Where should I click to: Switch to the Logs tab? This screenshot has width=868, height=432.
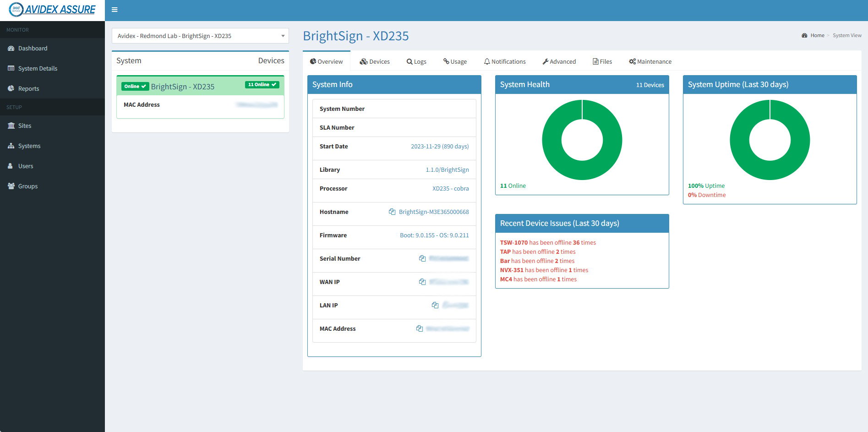point(416,61)
